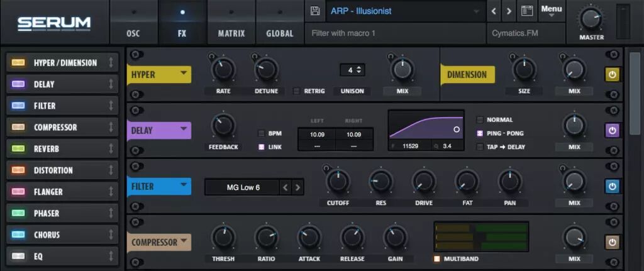Screen dimensions: 644x271
Task: Toggle the compressor Multiband checkbox
Action: (437, 259)
